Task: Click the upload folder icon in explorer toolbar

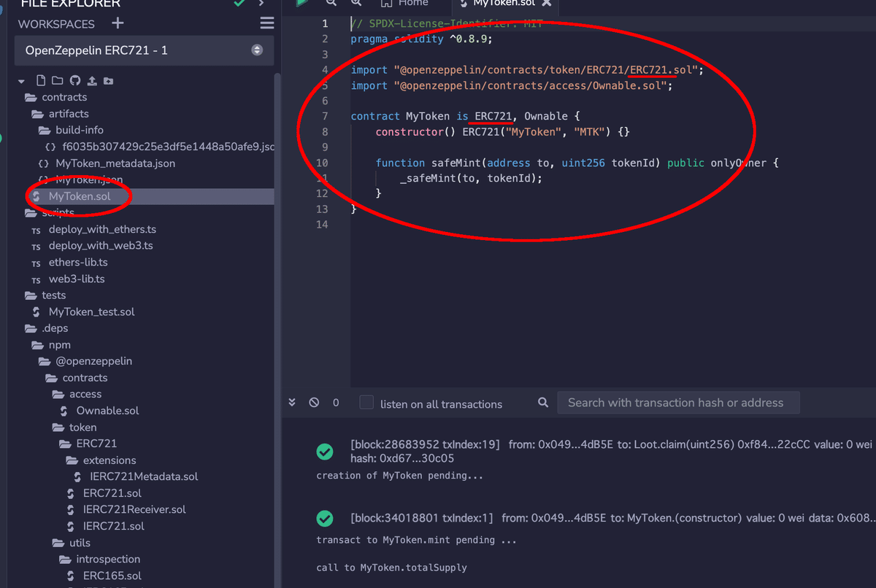Action: coord(108,80)
